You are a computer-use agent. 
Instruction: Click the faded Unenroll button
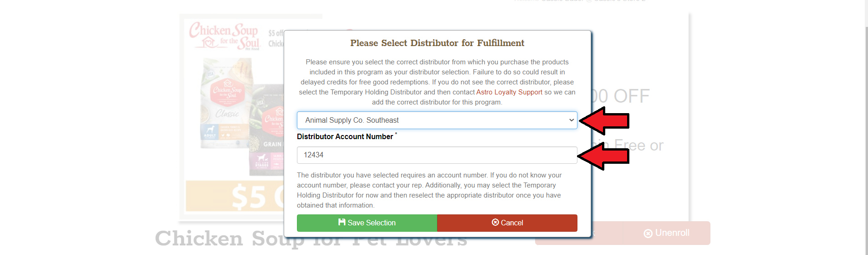(x=667, y=233)
